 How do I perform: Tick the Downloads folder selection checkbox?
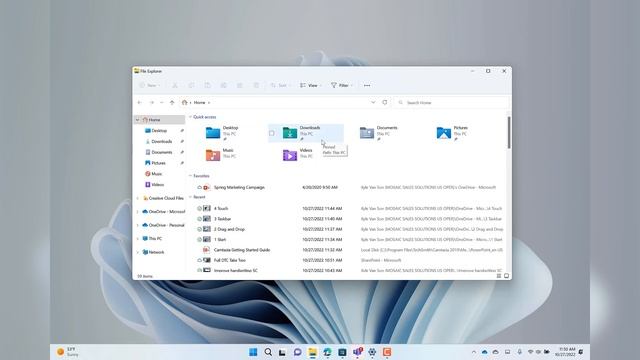272,133
